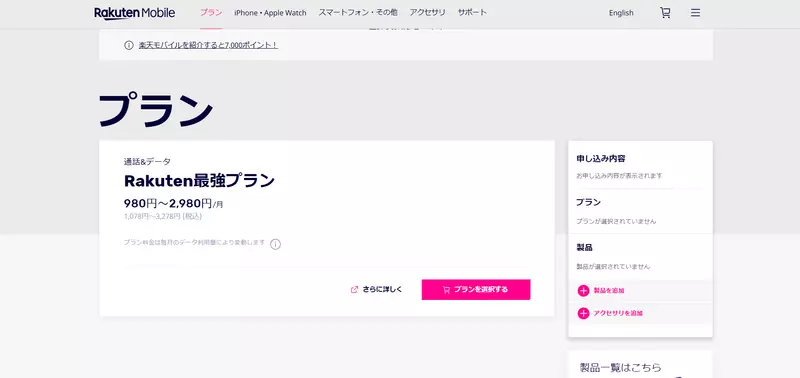Viewport: 800px width, 378px height.
Task: Click the プランを選択する button
Action: pos(476,289)
